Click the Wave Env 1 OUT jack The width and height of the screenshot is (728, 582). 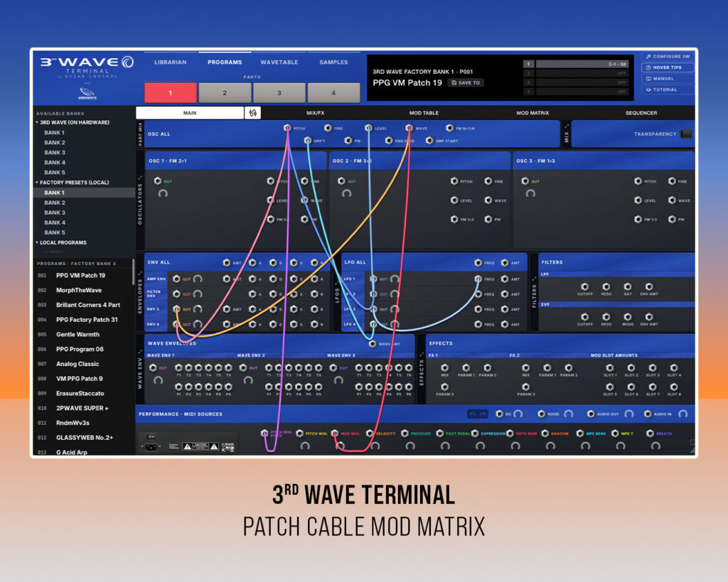(153, 367)
